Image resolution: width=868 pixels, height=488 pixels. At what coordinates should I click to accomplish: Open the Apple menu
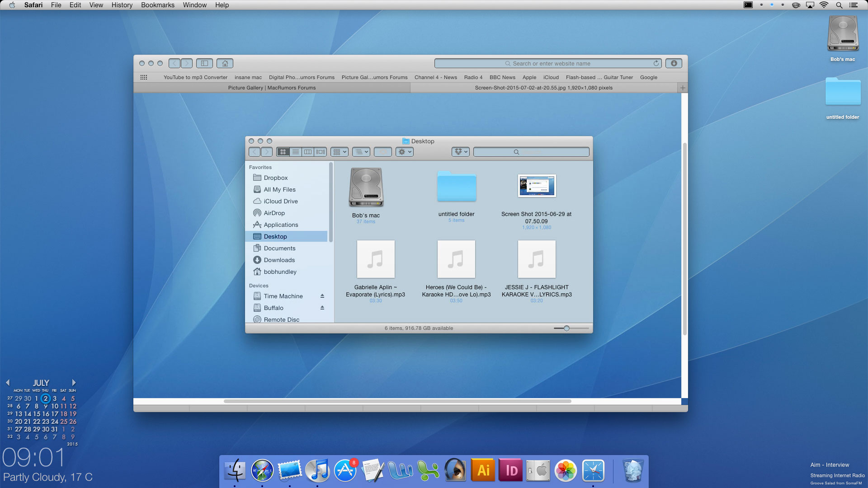point(12,5)
